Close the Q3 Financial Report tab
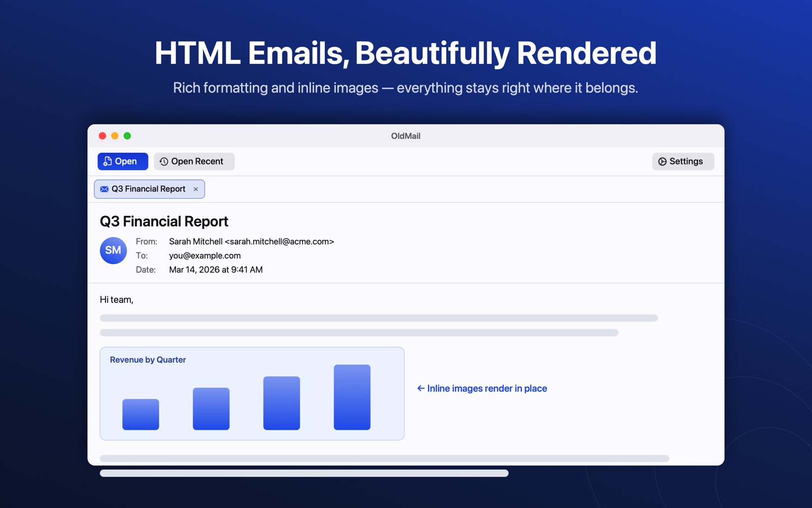The image size is (812, 508). point(195,189)
